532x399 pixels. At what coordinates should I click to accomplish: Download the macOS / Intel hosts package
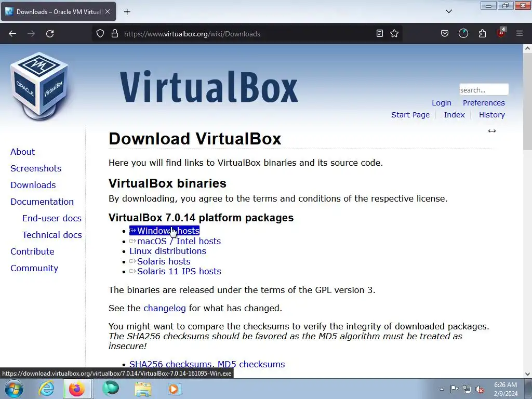(x=175, y=241)
